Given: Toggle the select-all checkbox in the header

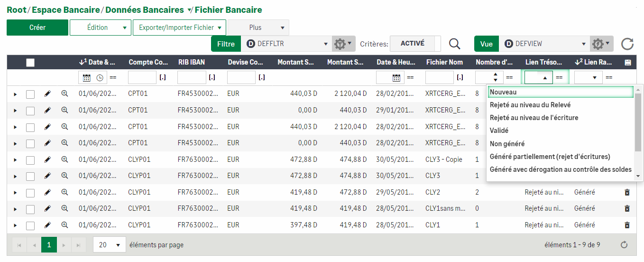Looking at the screenshot, I should pos(30,62).
